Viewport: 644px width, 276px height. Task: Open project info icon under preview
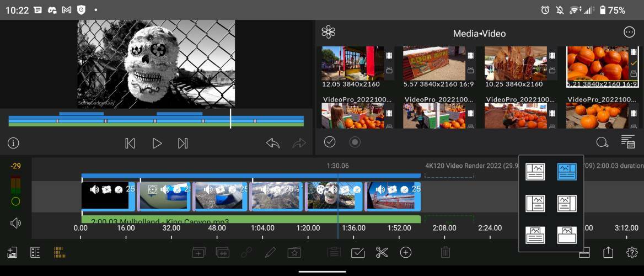pyautogui.click(x=13, y=144)
